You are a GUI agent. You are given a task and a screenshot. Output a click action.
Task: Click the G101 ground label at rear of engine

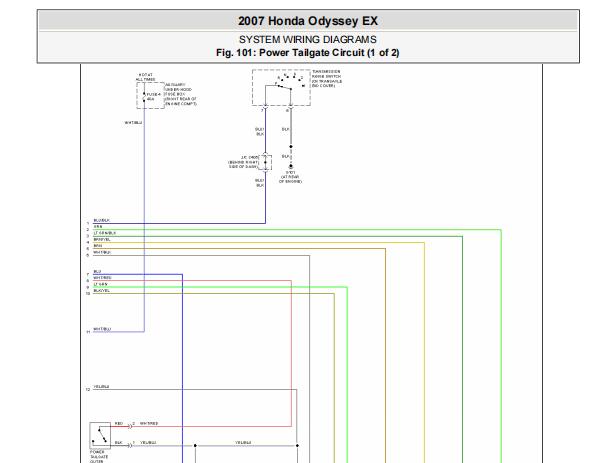(290, 177)
